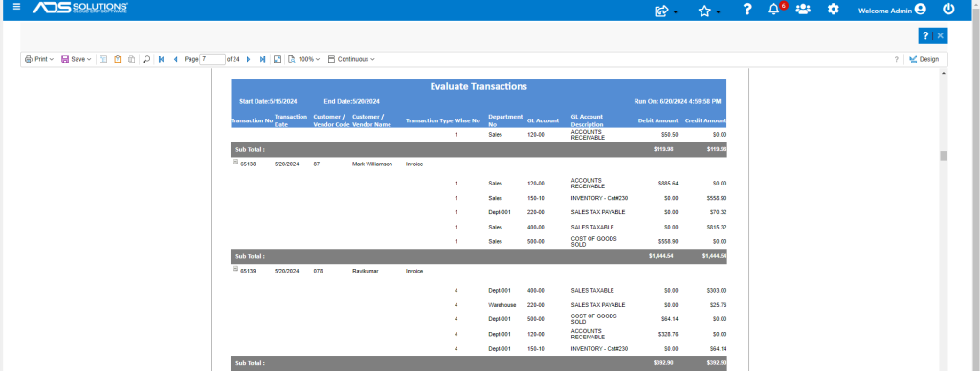The image size is (980, 371).
Task: Toggle the parameters panel icon
Action: 103,59
